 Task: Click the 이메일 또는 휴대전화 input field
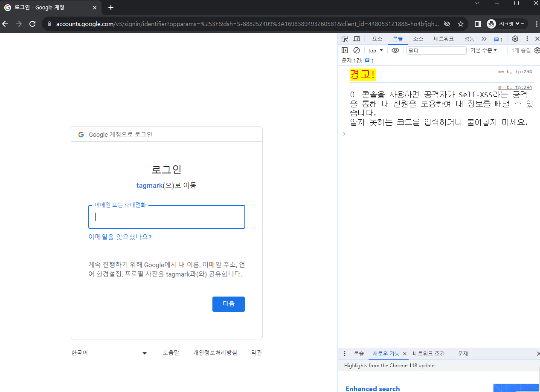[167, 217]
